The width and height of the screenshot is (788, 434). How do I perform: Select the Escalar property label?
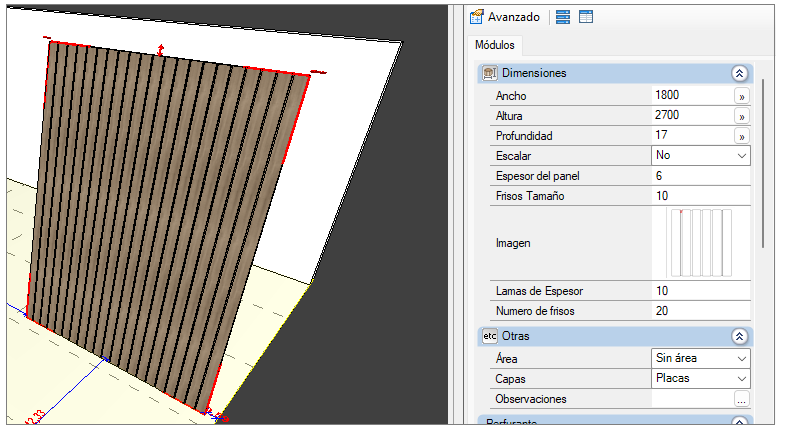(514, 156)
